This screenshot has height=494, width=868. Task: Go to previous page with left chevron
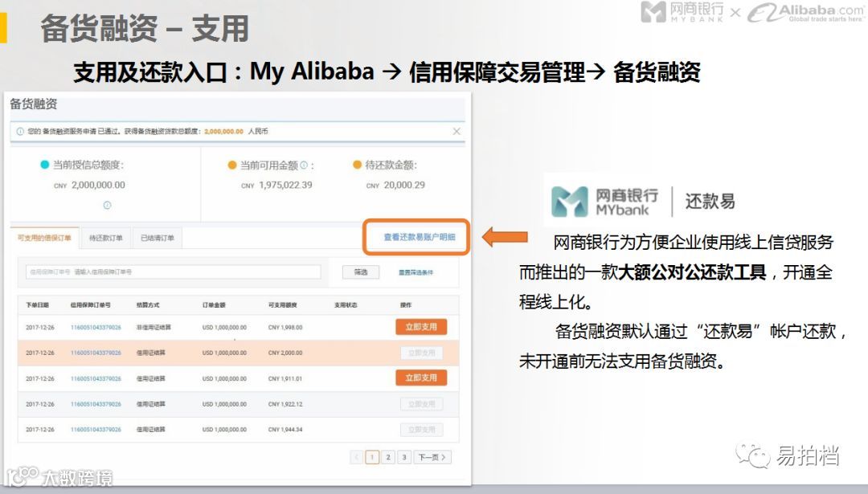[x=357, y=458]
